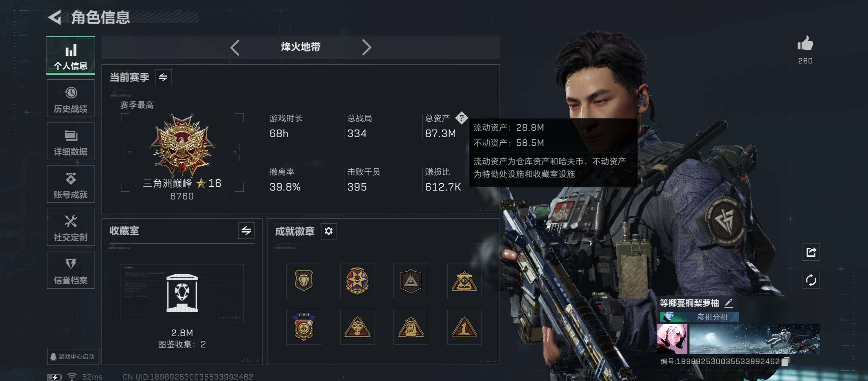Screen dimensions: 868x381
Task: Switch to previous mode left of 烽火地带
Action: point(235,47)
